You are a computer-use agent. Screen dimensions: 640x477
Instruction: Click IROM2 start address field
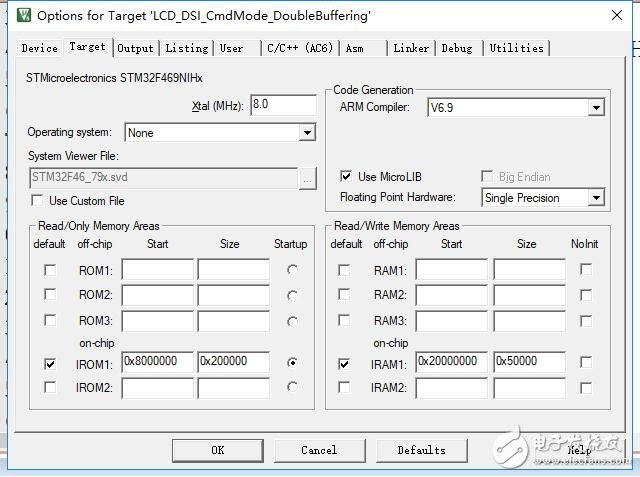coord(158,388)
